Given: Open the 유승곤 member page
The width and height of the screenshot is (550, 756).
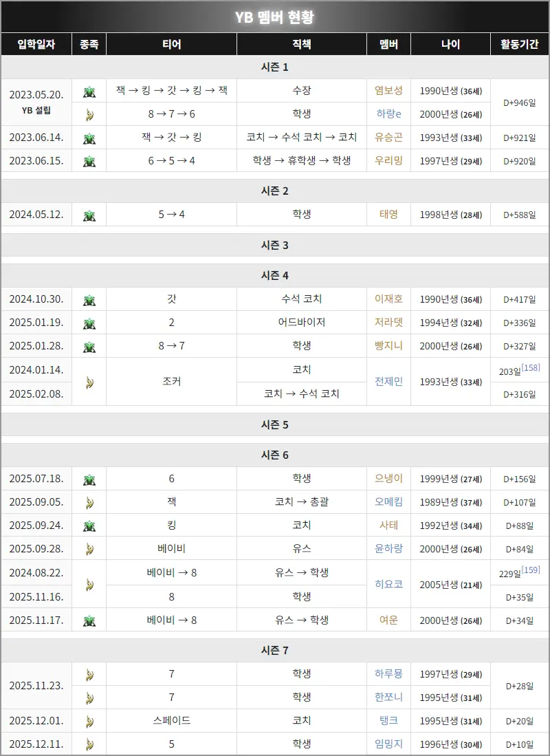Looking at the screenshot, I should point(388,137).
